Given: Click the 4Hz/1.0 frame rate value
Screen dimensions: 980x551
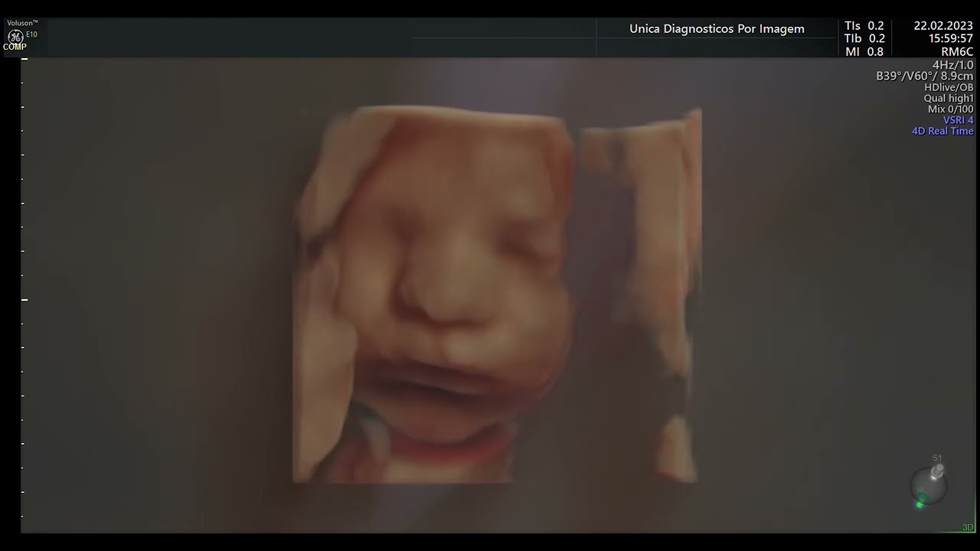Looking at the screenshot, I should 953,66.
